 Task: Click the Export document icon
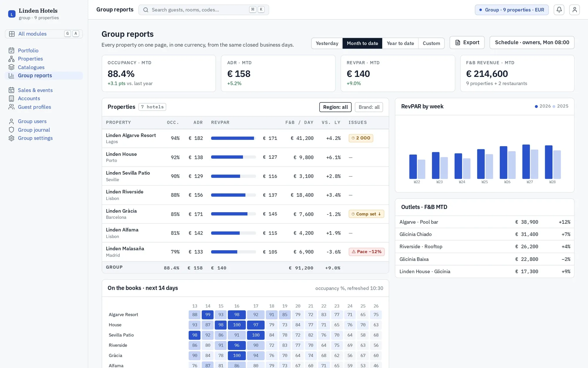pyautogui.click(x=457, y=42)
